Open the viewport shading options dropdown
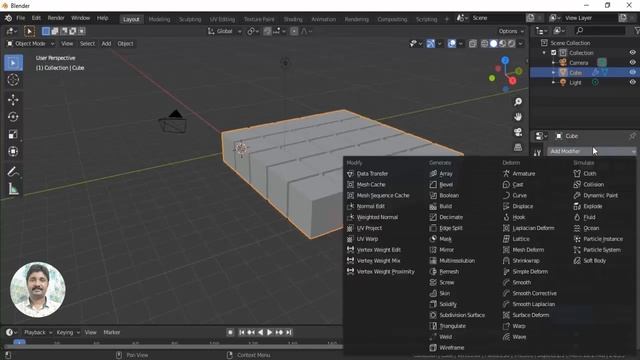This screenshot has height=360, width=640. pyautogui.click(x=520, y=44)
